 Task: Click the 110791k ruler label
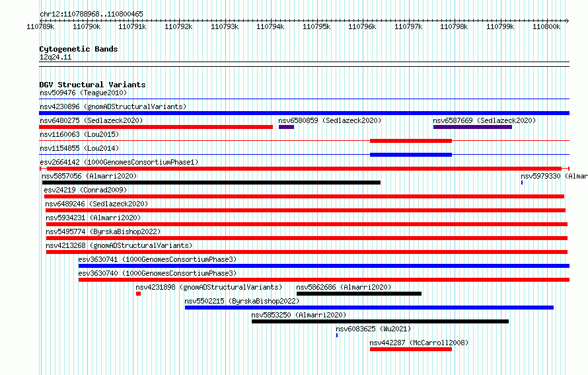132,26
